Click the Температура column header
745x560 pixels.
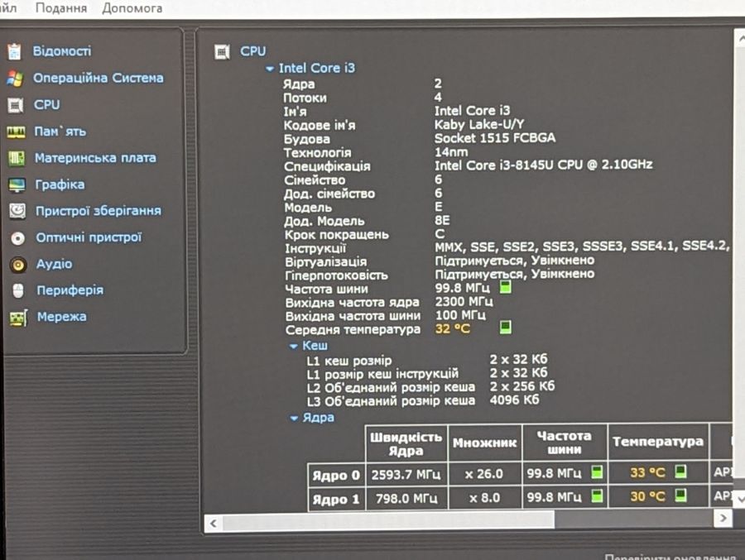tap(658, 441)
